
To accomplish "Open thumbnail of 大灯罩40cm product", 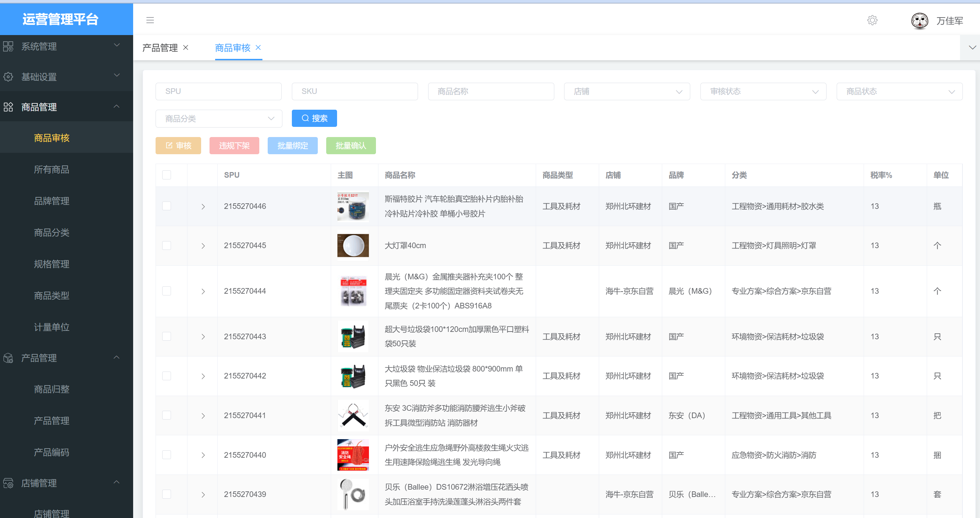I will [353, 245].
